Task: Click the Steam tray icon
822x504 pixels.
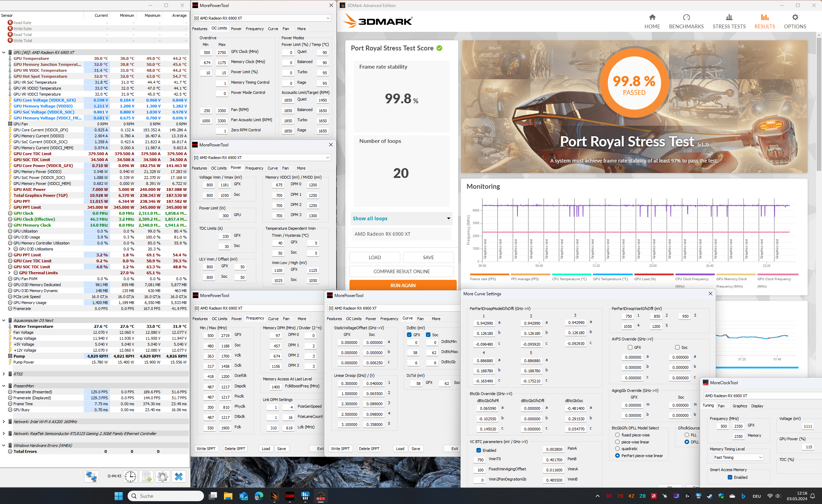Action: coord(710,496)
